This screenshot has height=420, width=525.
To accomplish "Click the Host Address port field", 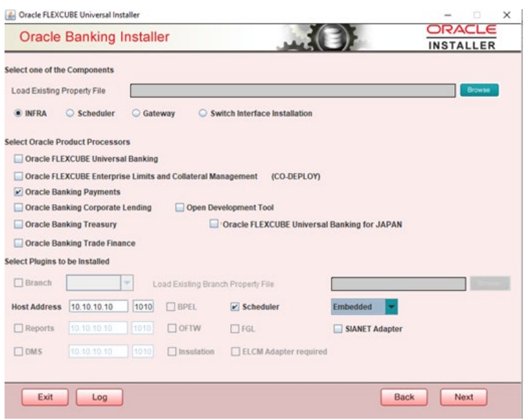I will point(144,306).
